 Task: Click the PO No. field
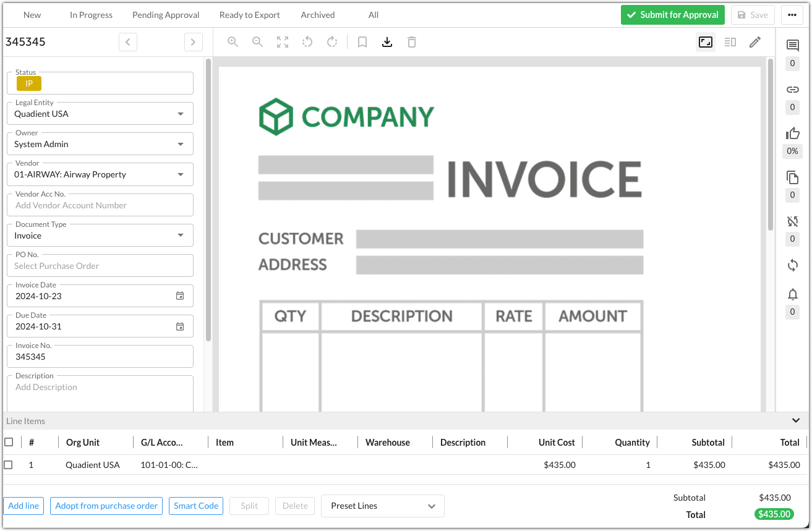(x=100, y=266)
